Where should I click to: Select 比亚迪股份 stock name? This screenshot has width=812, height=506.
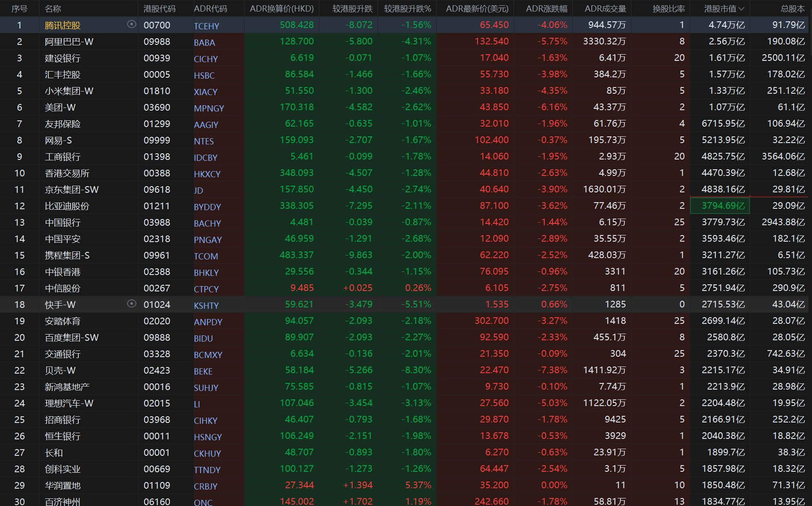click(67, 206)
